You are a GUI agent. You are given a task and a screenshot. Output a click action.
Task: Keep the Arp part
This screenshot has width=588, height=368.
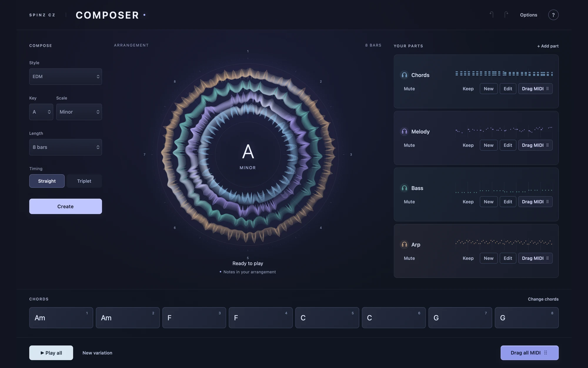coord(468,258)
